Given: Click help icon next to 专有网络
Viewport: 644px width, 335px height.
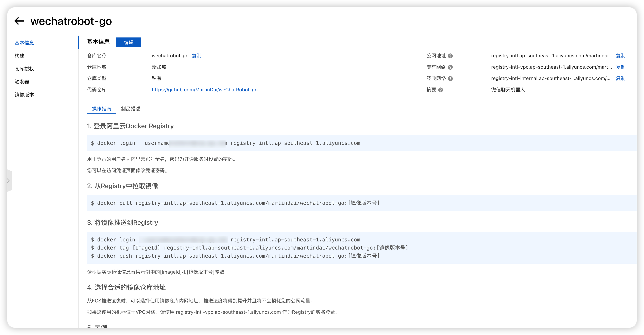Looking at the screenshot, I should click(450, 67).
